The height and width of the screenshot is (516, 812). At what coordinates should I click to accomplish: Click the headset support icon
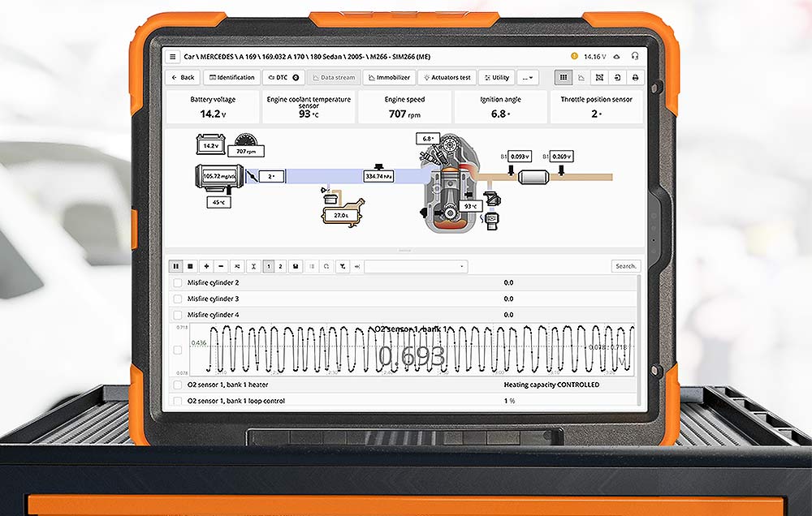(635, 57)
